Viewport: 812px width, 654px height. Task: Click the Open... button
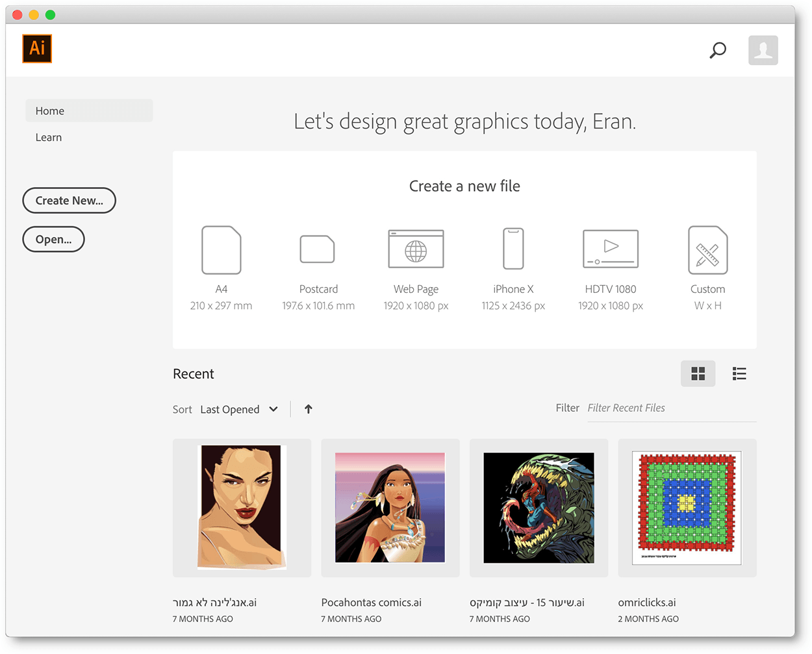pyautogui.click(x=54, y=239)
